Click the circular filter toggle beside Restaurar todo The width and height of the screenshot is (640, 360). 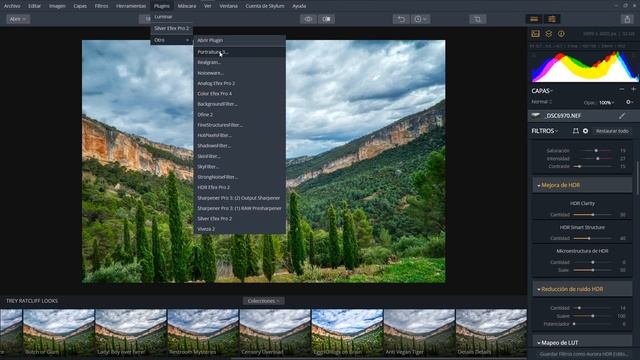point(585,131)
